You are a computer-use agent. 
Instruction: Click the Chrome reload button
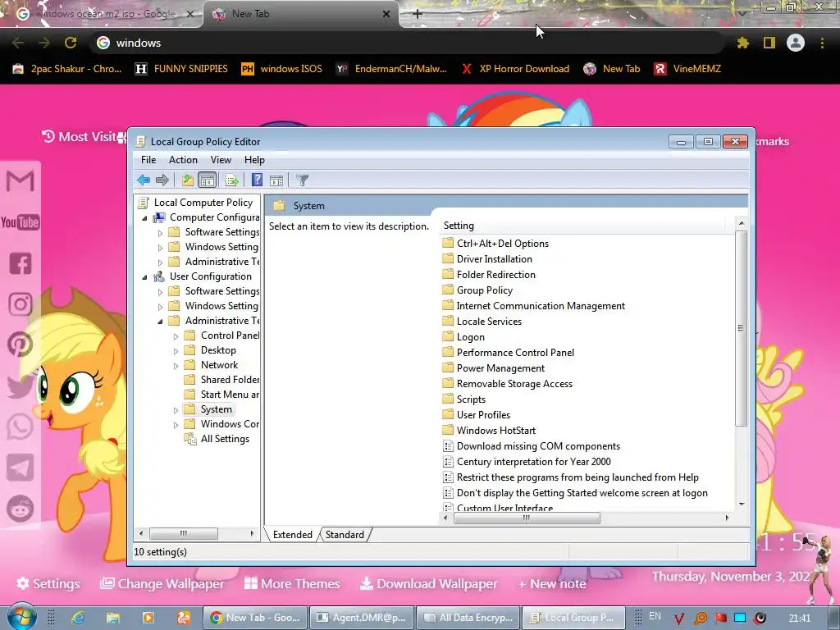tap(71, 43)
